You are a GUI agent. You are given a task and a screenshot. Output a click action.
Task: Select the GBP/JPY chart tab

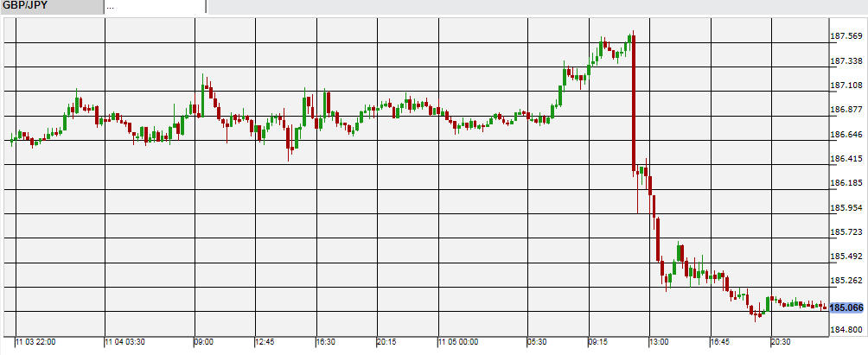click(x=50, y=6)
